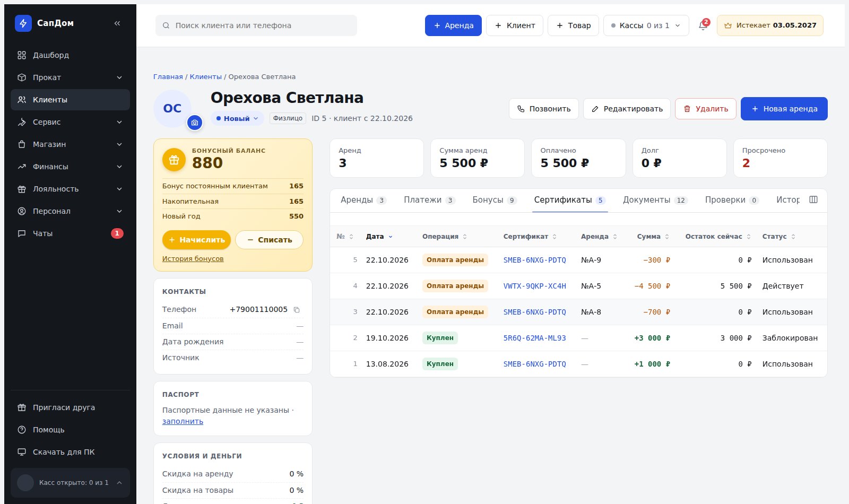
Task: Collapse the sidebar with double-chevron icon
Action: pyautogui.click(x=117, y=23)
